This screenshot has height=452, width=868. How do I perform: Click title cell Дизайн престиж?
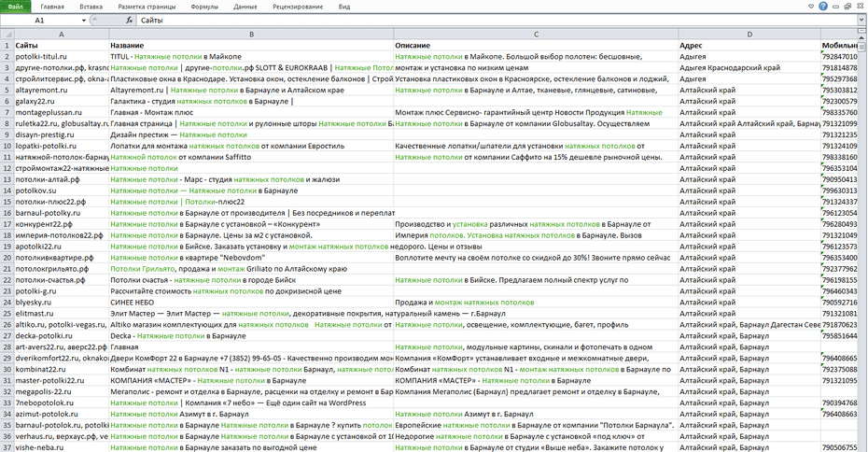coord(251,134)
